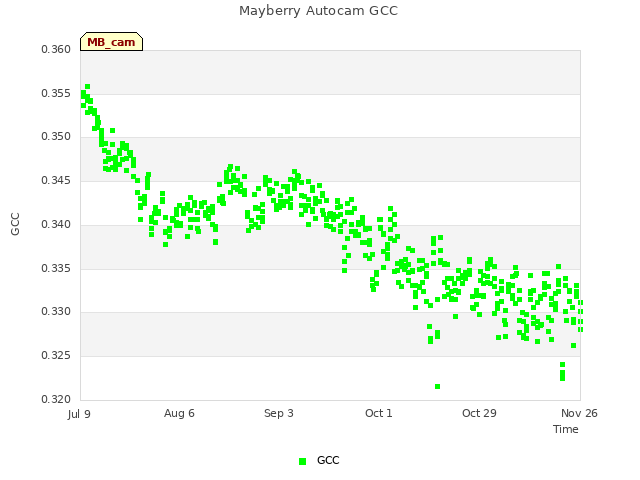The height and width of the screenshot is (480, 640).
Task: Click the chart title Mayberry Autocam GCC
Action: click(318, 11)
